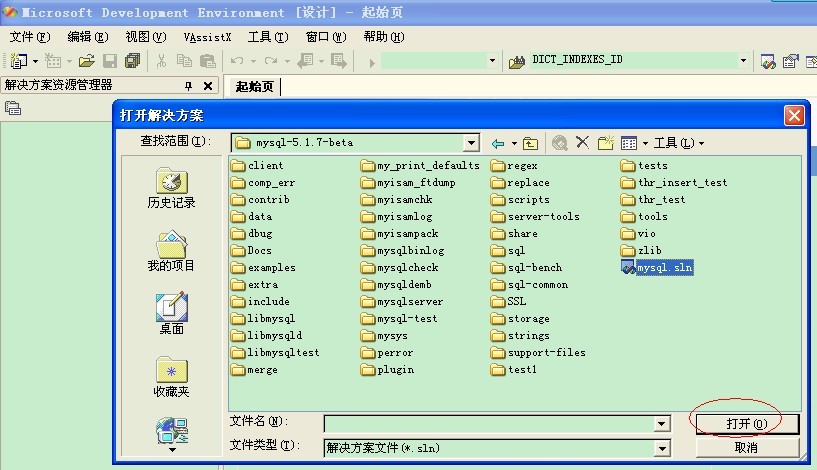Click the New Project toolbar icon

point(19,61)
